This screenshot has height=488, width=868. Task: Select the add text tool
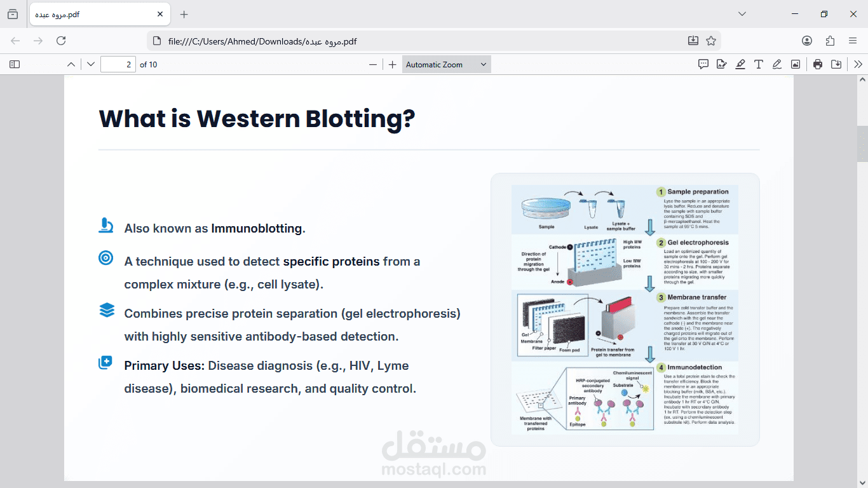click(x=759, y=64)
